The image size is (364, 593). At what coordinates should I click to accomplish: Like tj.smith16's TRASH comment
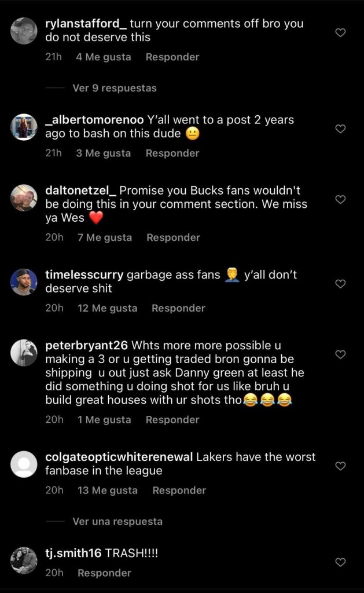click(340, 562)
